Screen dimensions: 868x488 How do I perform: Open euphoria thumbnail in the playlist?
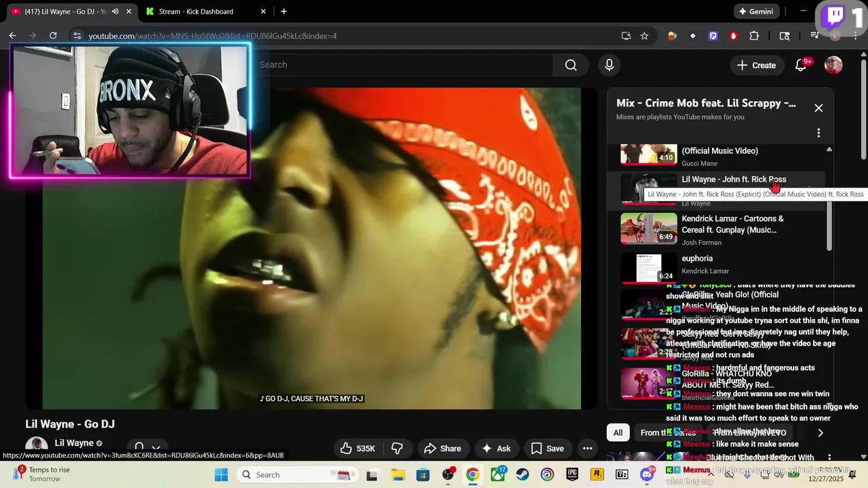649,268
